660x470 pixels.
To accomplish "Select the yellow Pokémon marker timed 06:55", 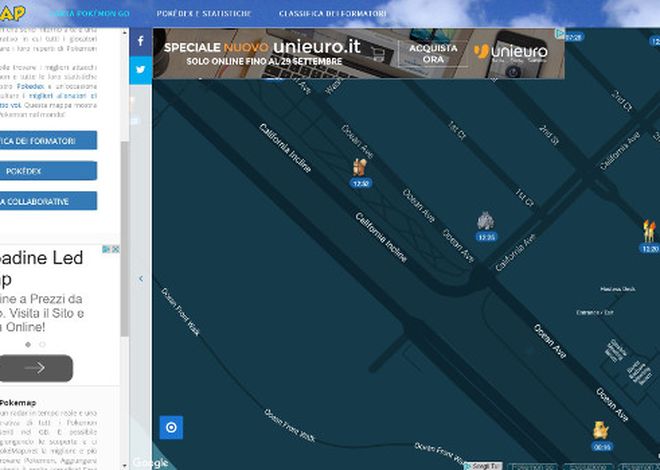I will (x=601, y=436).
